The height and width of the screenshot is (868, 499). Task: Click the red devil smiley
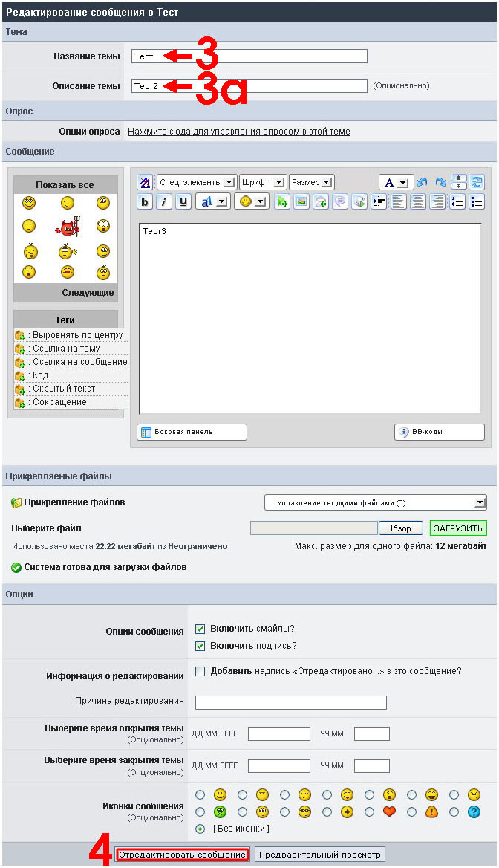pos(67,228)
